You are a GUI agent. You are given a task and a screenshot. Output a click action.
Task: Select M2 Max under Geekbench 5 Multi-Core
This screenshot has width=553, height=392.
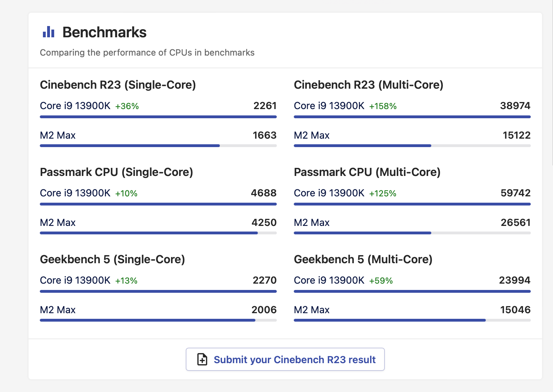tap(312, 310)
